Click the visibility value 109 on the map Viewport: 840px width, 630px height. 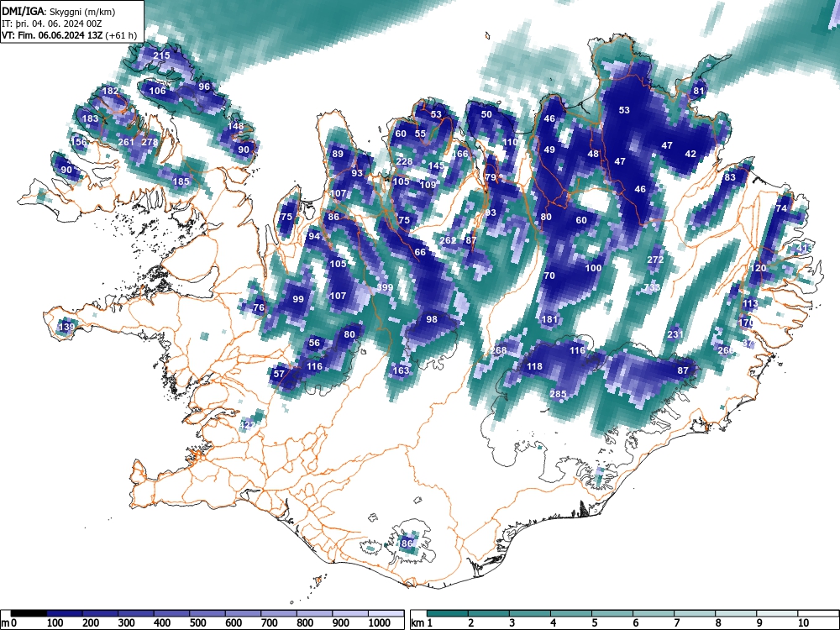(x=428, y=185)
